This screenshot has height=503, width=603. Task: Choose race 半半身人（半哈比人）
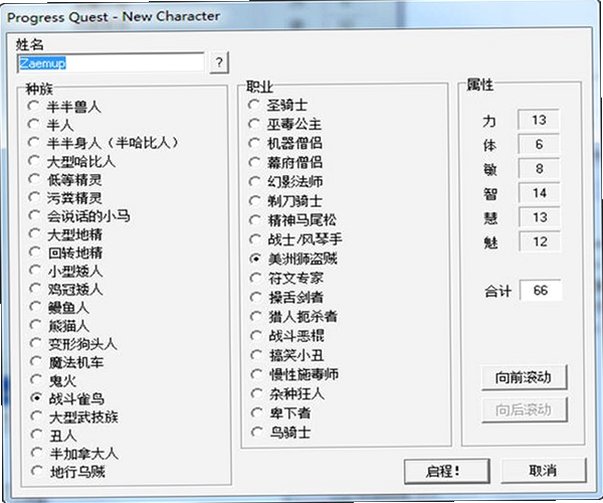[104, 143]
